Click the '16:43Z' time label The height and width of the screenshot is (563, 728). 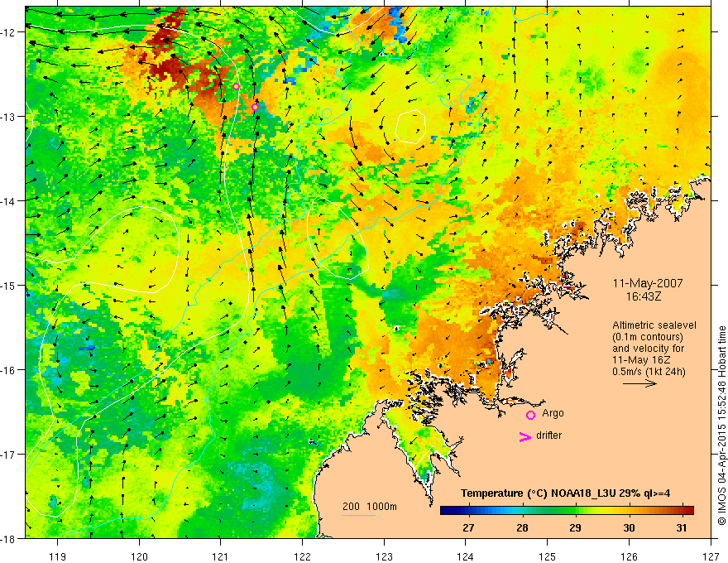(643, 296)
